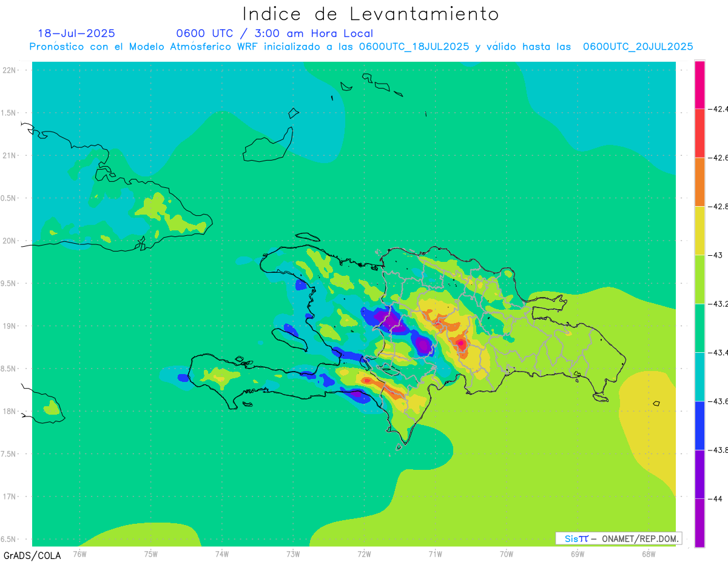
Task: Select the '20N' latitude label
Action: 10,241
